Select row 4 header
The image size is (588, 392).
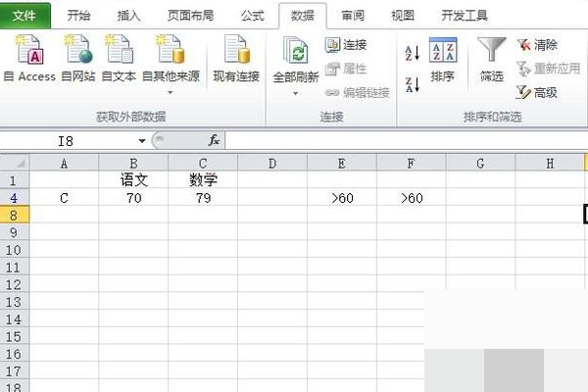15,198
